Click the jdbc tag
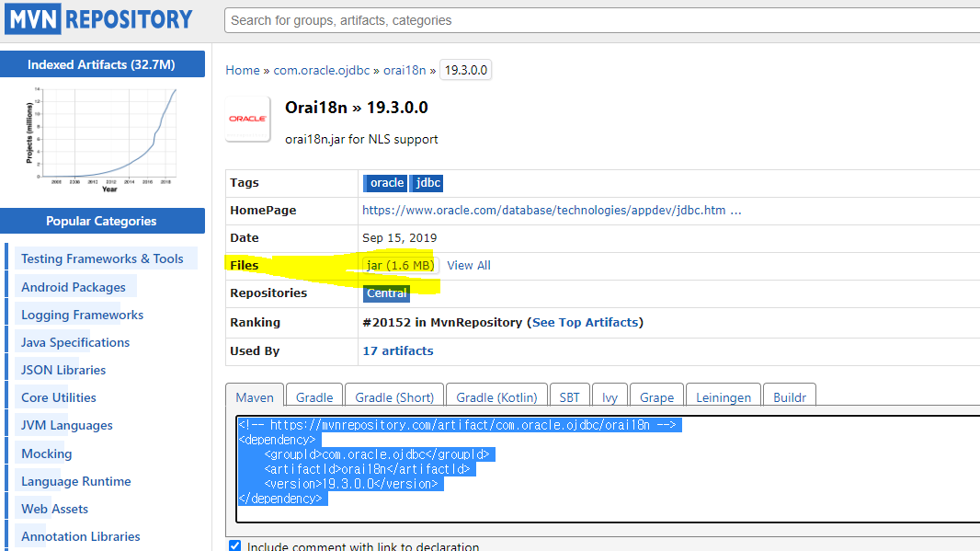The height and width of the screenshot is (551, 980). click(x=428, y=183)
